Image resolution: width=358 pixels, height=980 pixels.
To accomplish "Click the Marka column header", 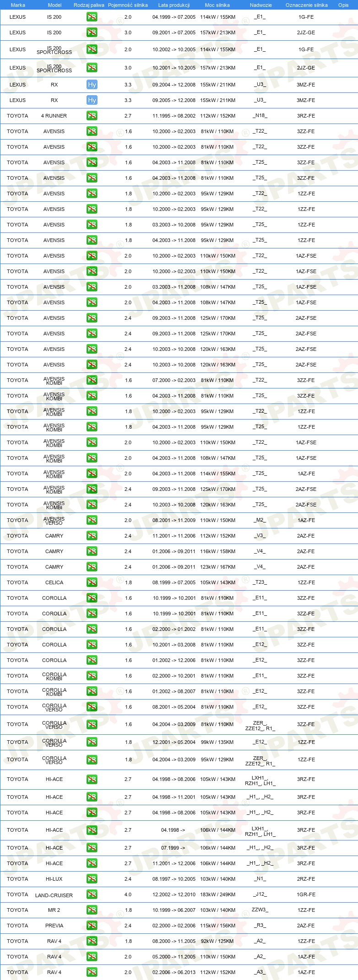I will (x=18, y=5).
